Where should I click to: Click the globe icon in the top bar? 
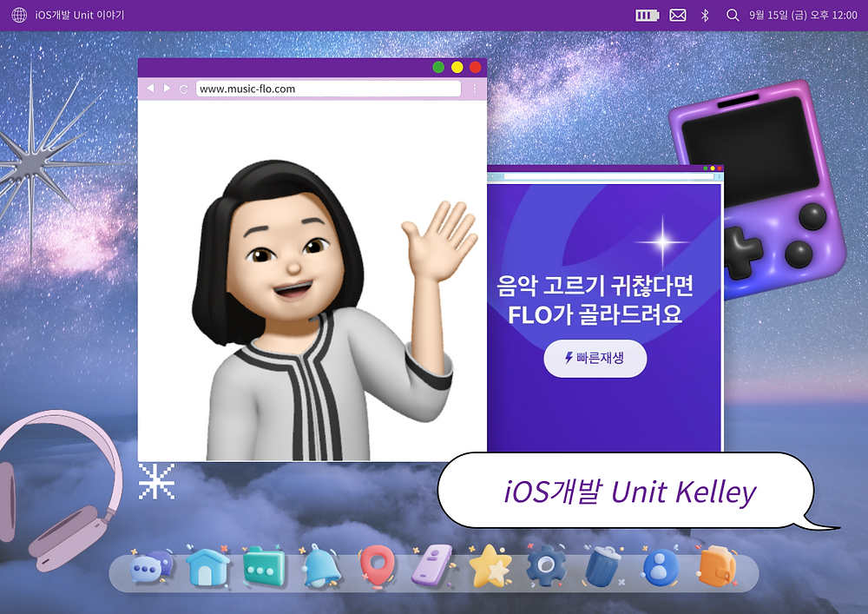pos(19,15)
